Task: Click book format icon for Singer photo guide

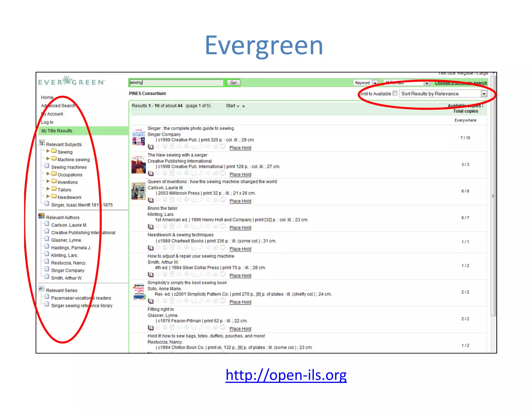Action: (x=151, y=147)
